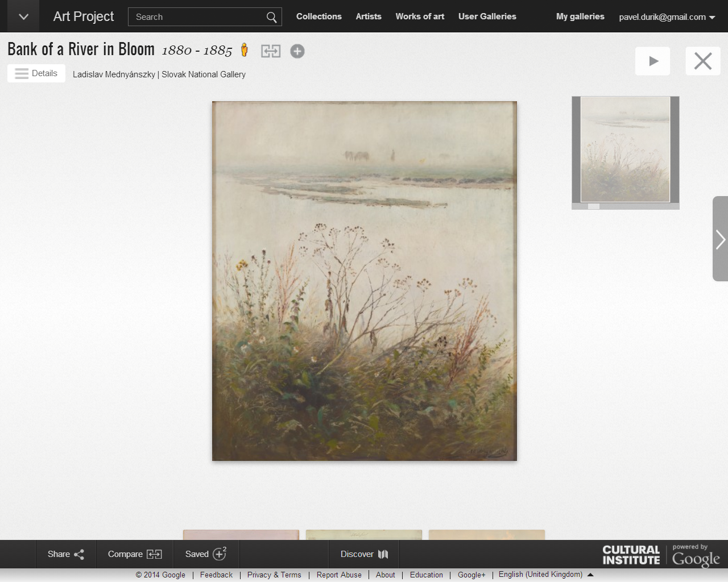Expand the English (United Kingdom) language selector
Image resolution: width=728 pixels, height=582 pixels.
point(545,574)
